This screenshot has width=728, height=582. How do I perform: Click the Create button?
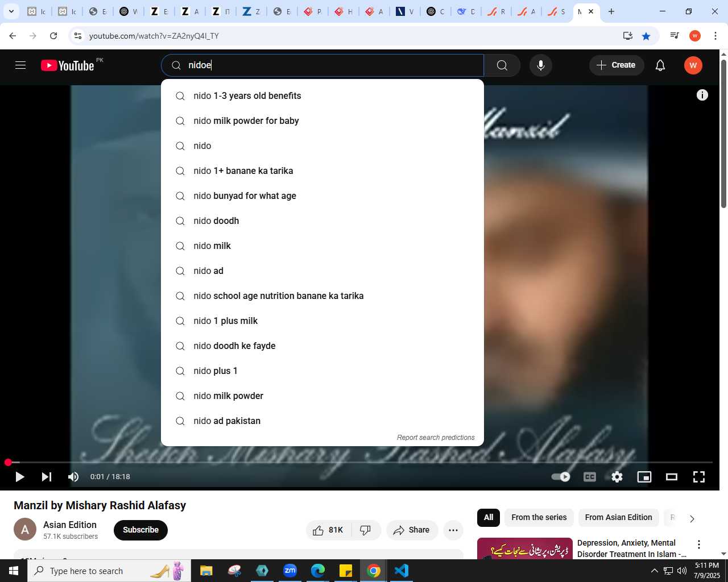[x=617, y=65]
